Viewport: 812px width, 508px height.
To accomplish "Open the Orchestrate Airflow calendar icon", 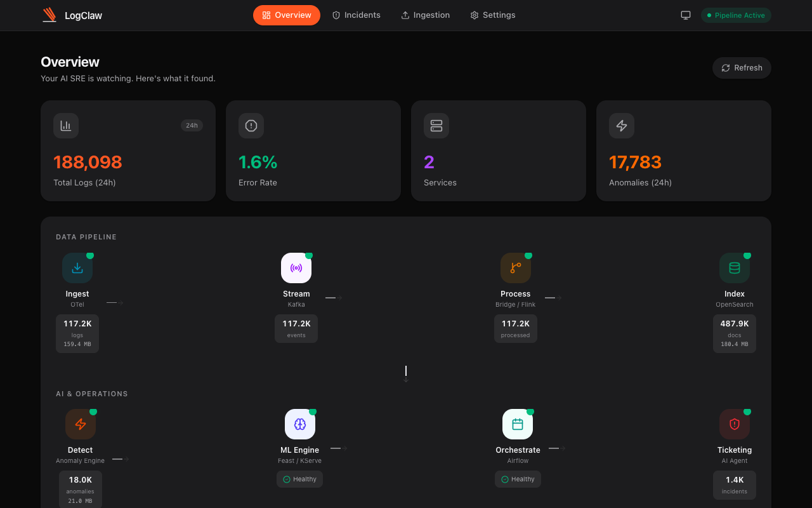I will pos(518,424).
